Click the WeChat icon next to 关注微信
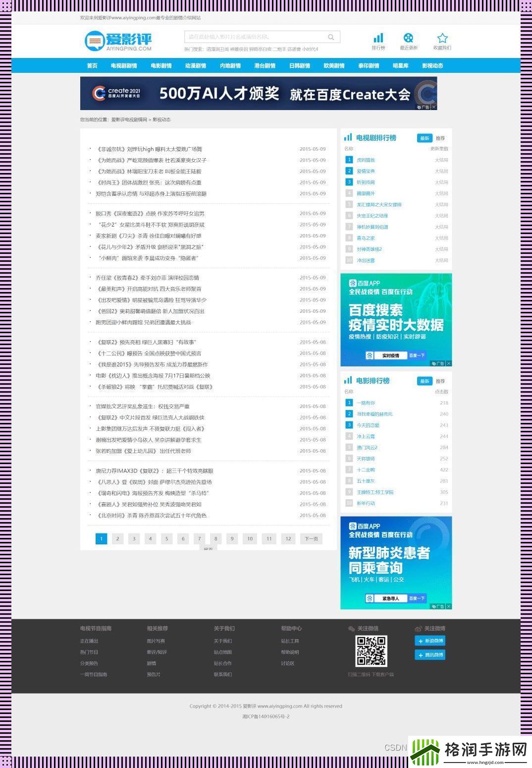Image resolution: width=532 pixels, height=768 pixels. point(353,628)
